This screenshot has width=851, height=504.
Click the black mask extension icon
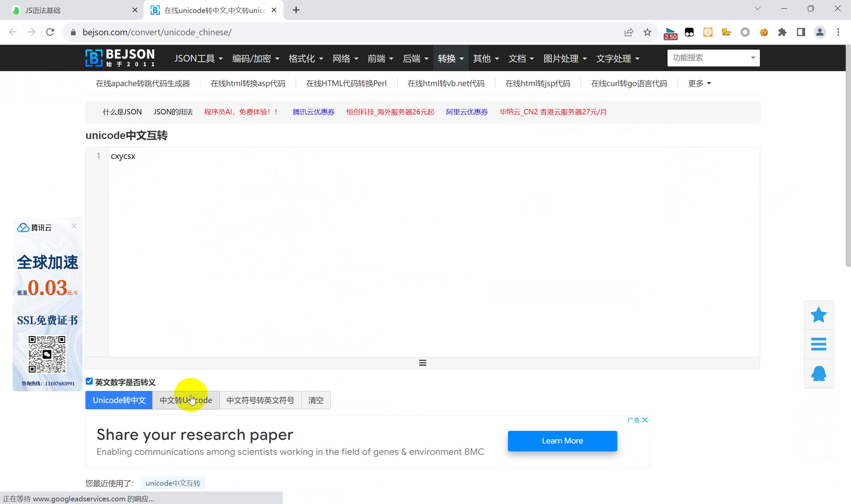(x=689, y=32)
